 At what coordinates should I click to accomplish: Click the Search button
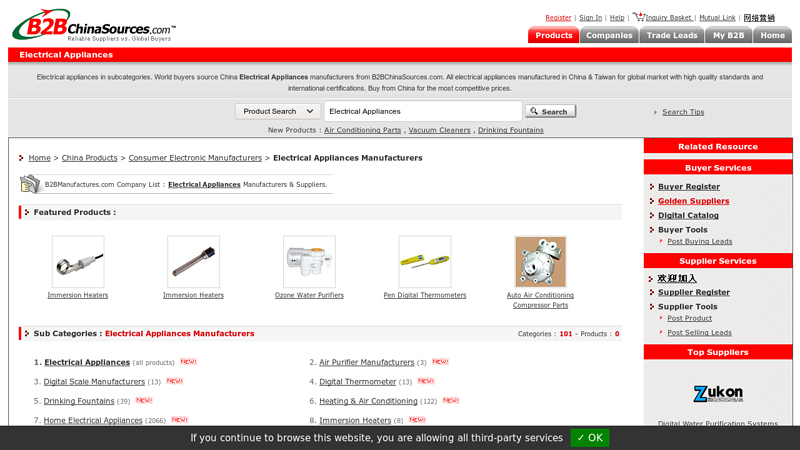tap(551, 111)
